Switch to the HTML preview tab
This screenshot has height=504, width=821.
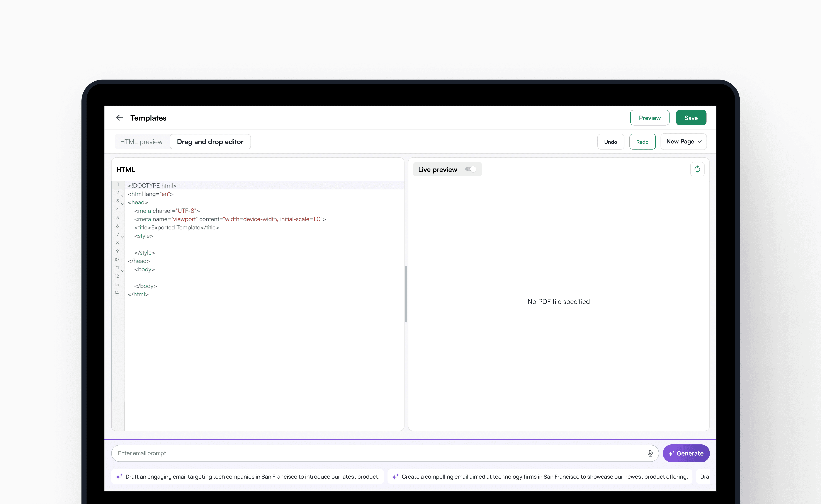(x=141, y=142)
